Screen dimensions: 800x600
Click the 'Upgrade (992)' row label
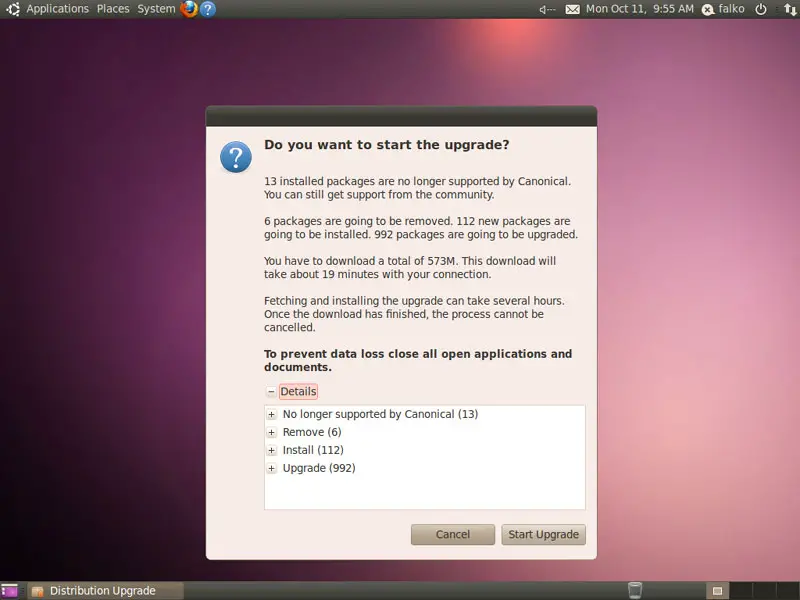[x=319, y=468]
